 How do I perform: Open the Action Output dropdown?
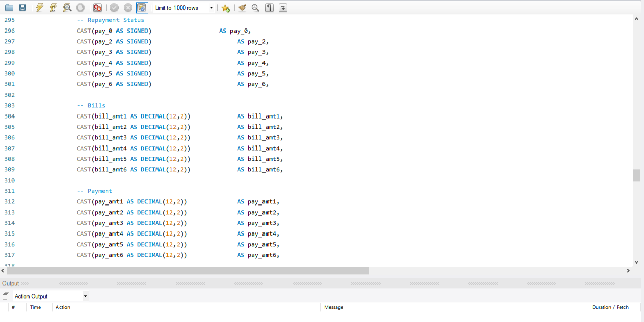coord(50,296)
